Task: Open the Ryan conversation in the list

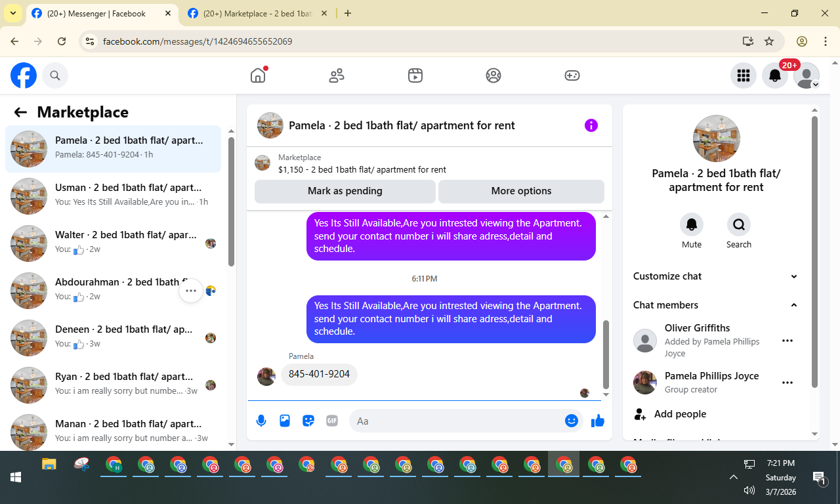Action: [x=114, y=385]
